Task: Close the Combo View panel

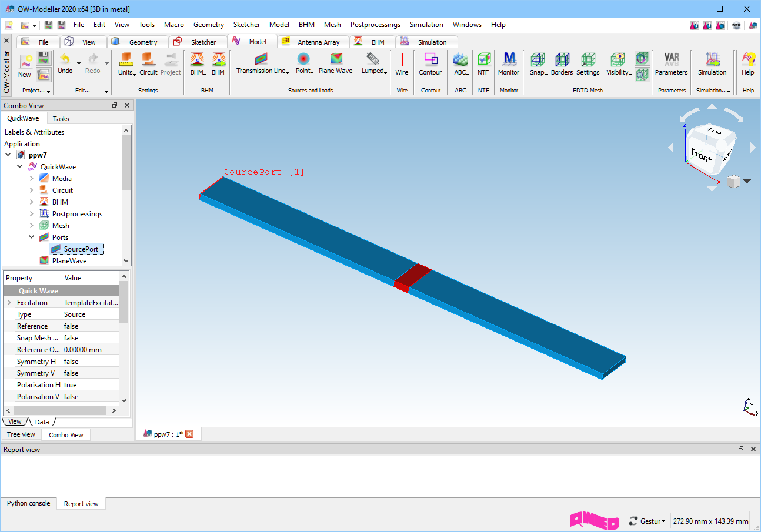Action: tap(127, 105)
